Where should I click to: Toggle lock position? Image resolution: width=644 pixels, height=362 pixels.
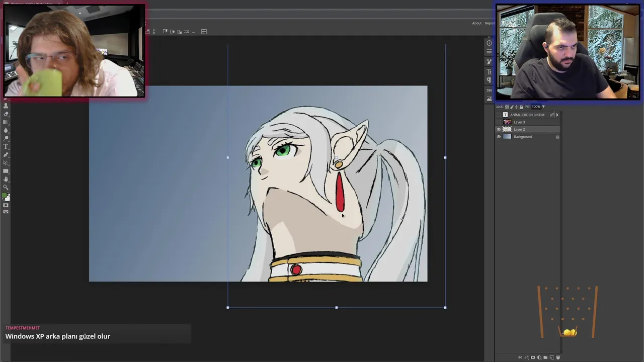click(516, 107)
